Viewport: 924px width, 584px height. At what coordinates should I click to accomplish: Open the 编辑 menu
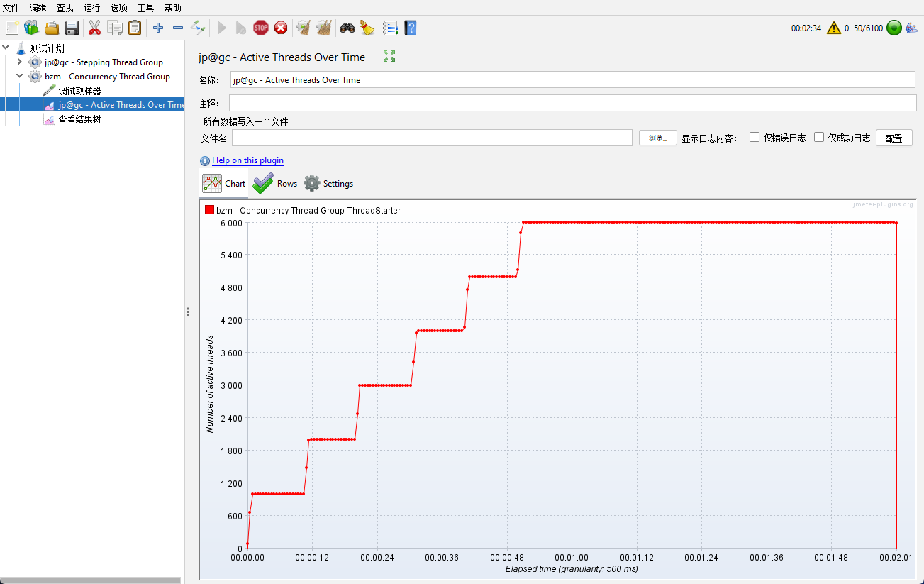pos(38,8)
